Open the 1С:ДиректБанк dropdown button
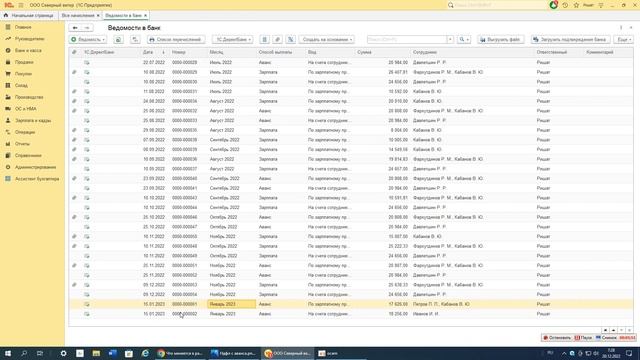The image size is (640, 360). (x=233, y=40)
